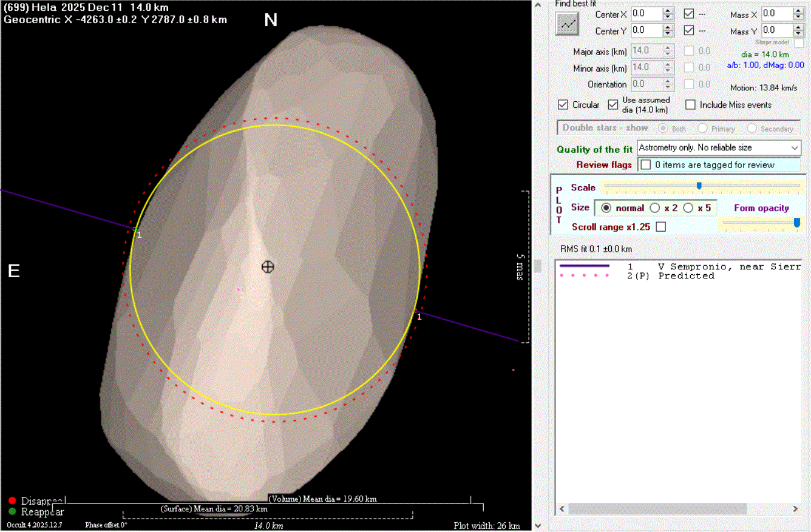Viewport: 811px width, 532px height.
Task: Toggle Use assumed dia checkbox
Action: pyautogui.click(x=612, y=105)
